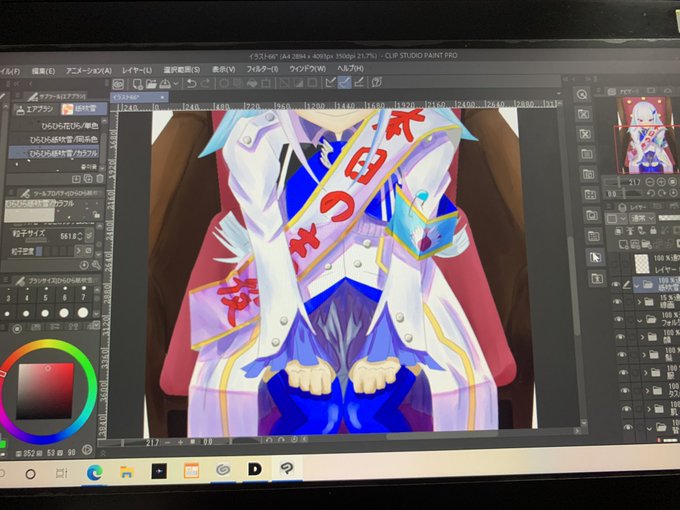Select the 紙吹雪 sub tool group tab

point(82,108)
